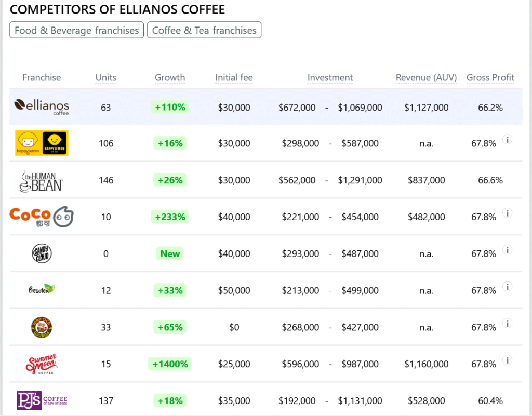The width and height of the screenshot is (532, 416).
Task: Click the Competitors of Ellianos Coffee heading
Action: [x=117, y=9]
